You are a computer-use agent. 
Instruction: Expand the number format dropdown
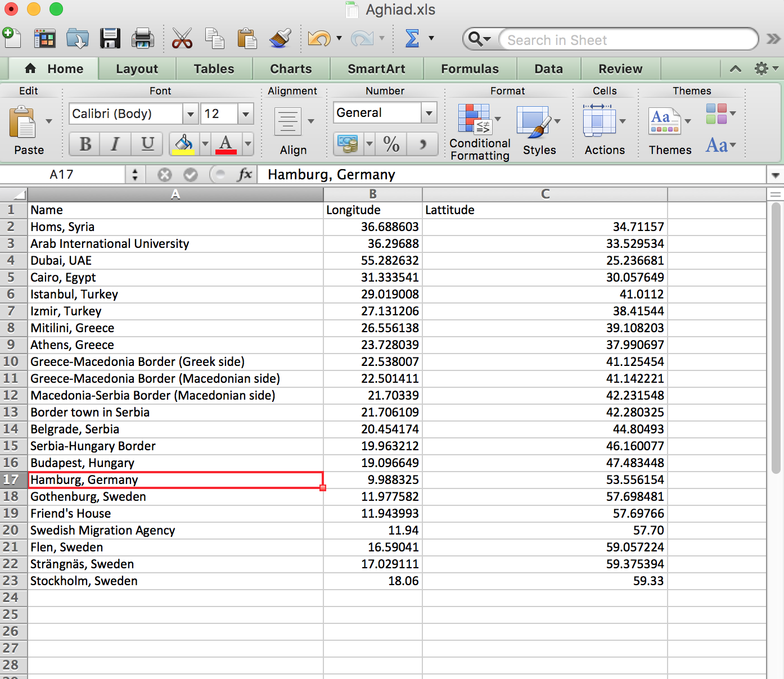tap(429, 113)
